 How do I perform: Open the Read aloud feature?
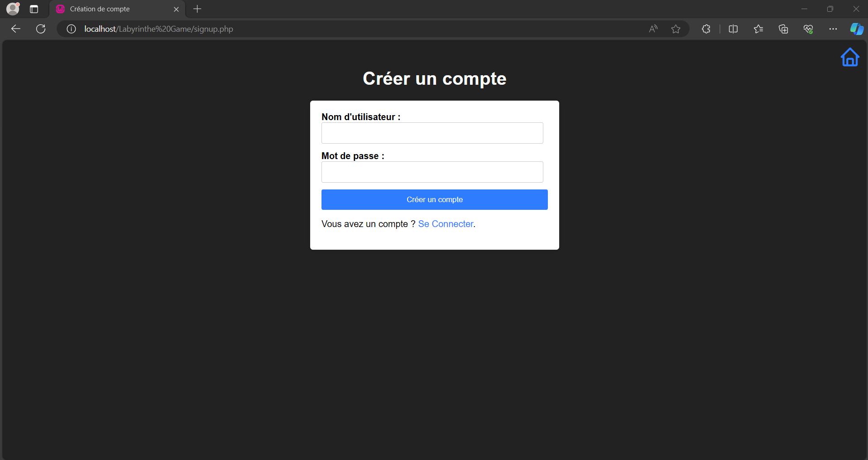(x=653, y=29)
